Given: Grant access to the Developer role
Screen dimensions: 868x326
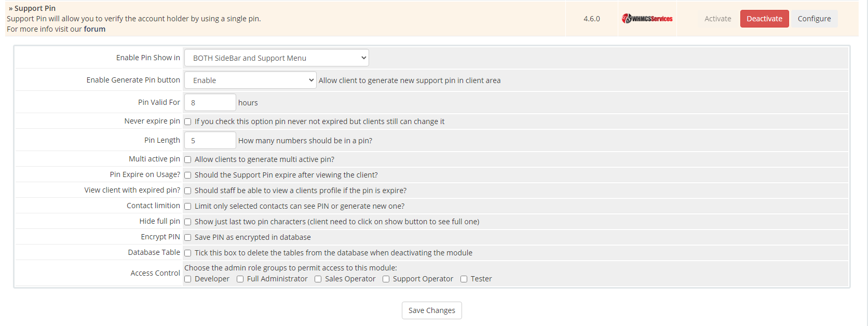Looking at the screenshot, I should coord(188,279).
